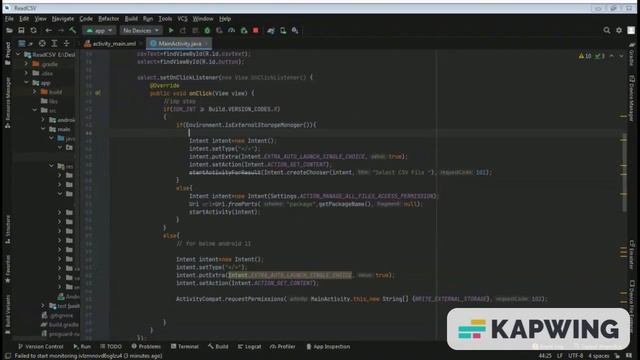Click Attach Debugger to Android Process icon
The image size is (640, 360).
pyautogui.click(x=244, y=31)
